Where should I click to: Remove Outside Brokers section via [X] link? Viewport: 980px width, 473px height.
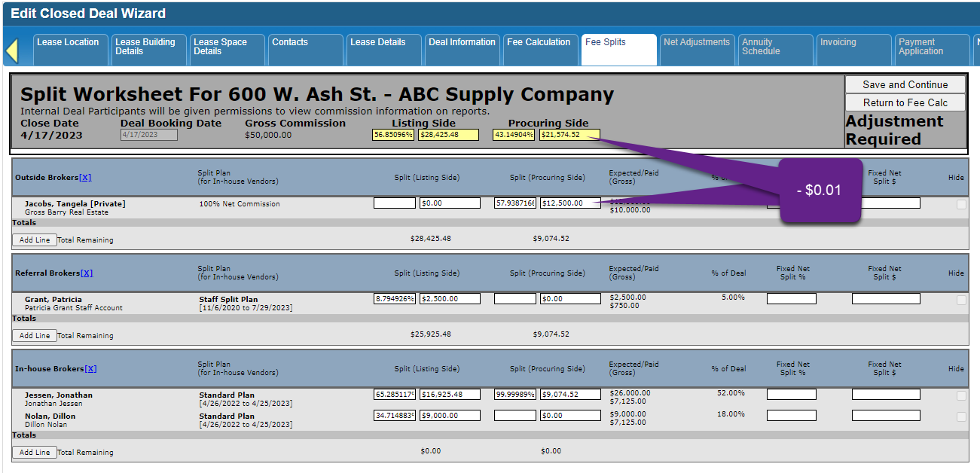(85, 178)
